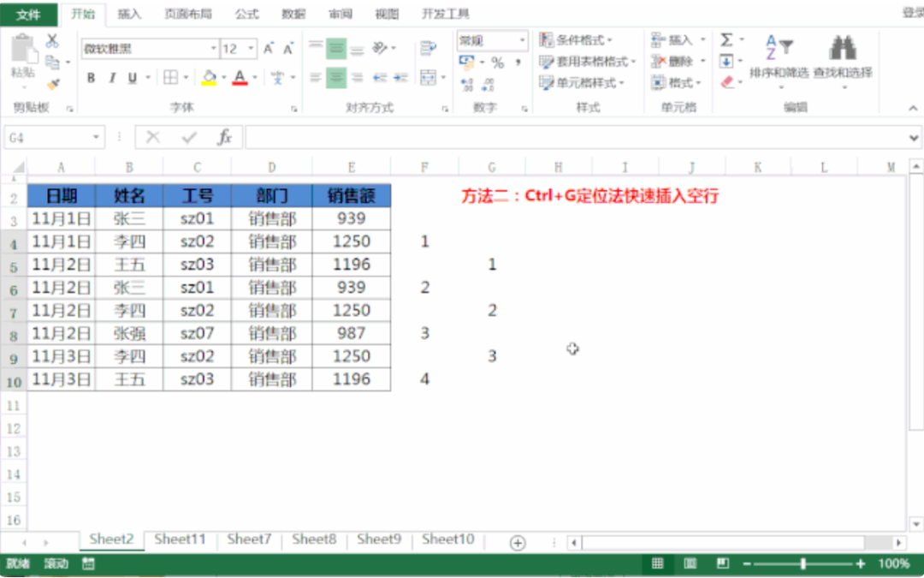Open the File (文件) tab

(x=28, y=15)
